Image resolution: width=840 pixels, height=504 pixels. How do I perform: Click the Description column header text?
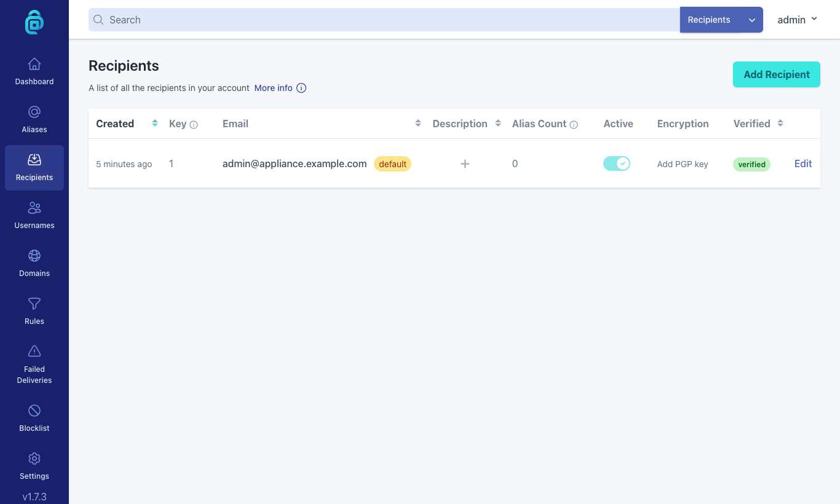tap(460, 124)
